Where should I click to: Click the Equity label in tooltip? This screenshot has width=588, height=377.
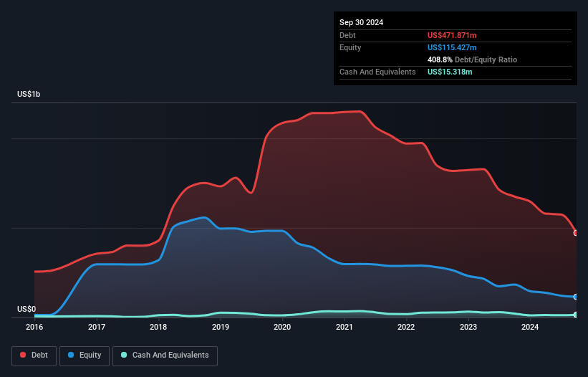click(350, 47)
